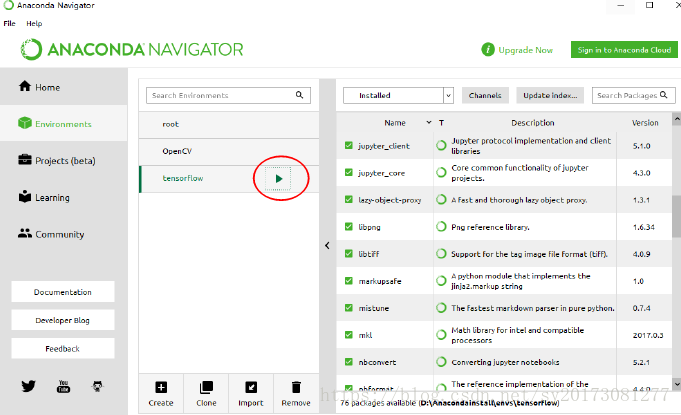Open the GitHub icon link
Viewport: 681px width, 415px height.
[x=98, y=386]
